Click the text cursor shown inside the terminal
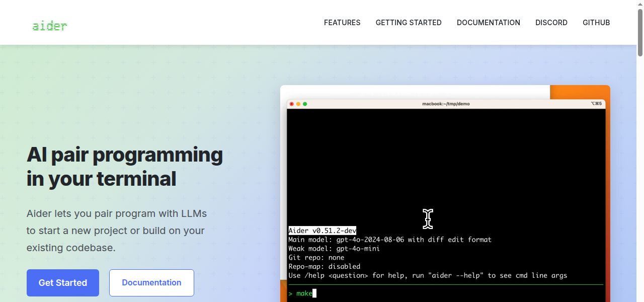The width and height of the screenshot is (644, 302). (x=428, y=218)
